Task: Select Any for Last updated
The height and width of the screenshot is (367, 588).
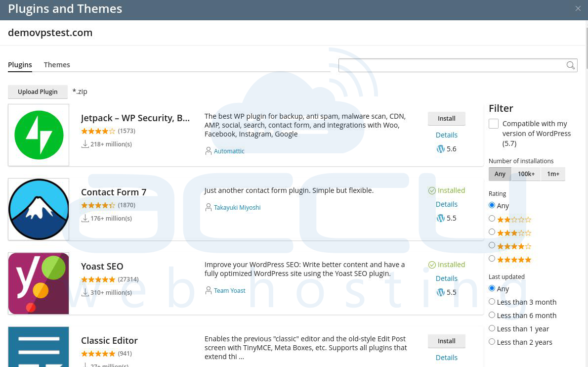Action: click(492, 288)
